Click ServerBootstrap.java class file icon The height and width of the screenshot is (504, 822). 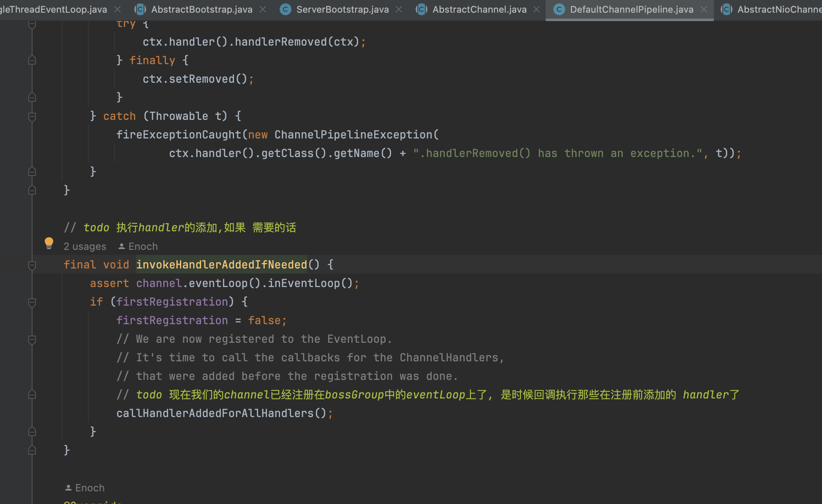tap(286, 9)
